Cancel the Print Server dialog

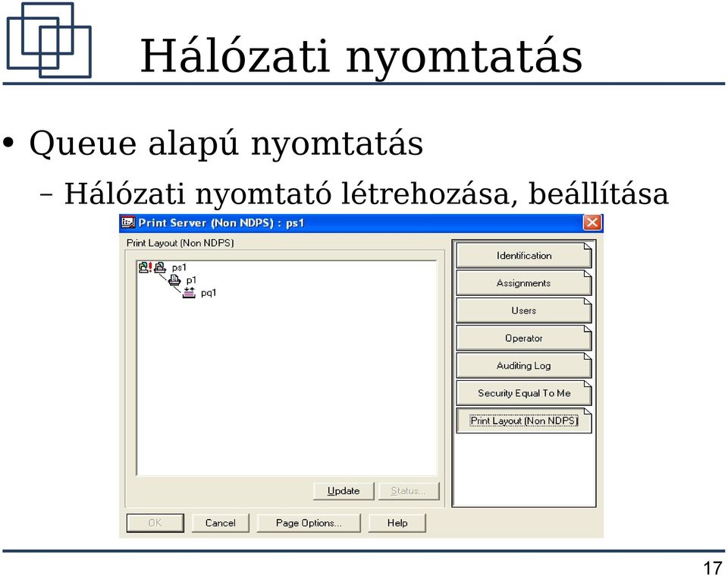221,523
